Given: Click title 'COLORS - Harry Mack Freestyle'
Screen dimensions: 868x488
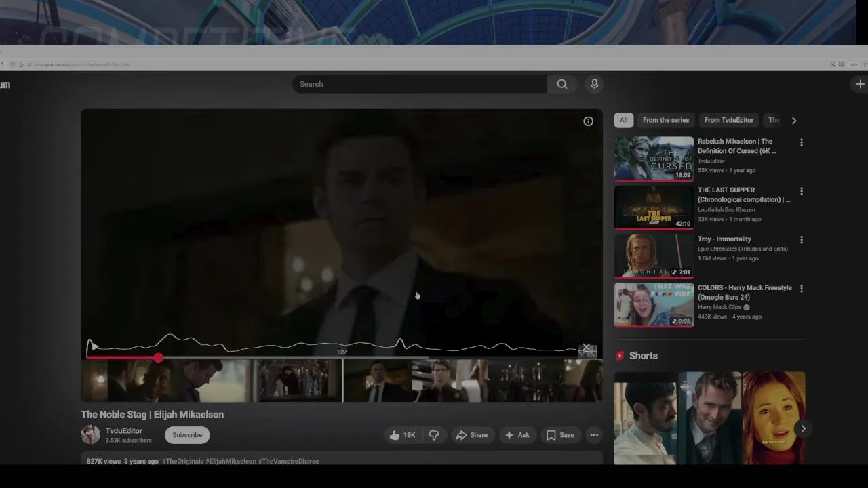Looking at the screenshot, I should (x=745, y=292).
